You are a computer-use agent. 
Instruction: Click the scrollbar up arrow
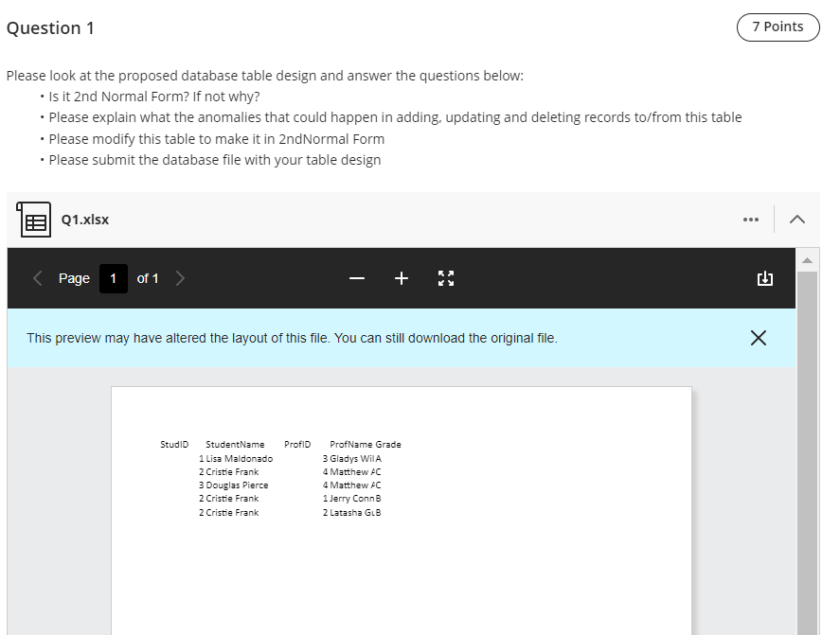pyautogui.click(x=807, y=258)
